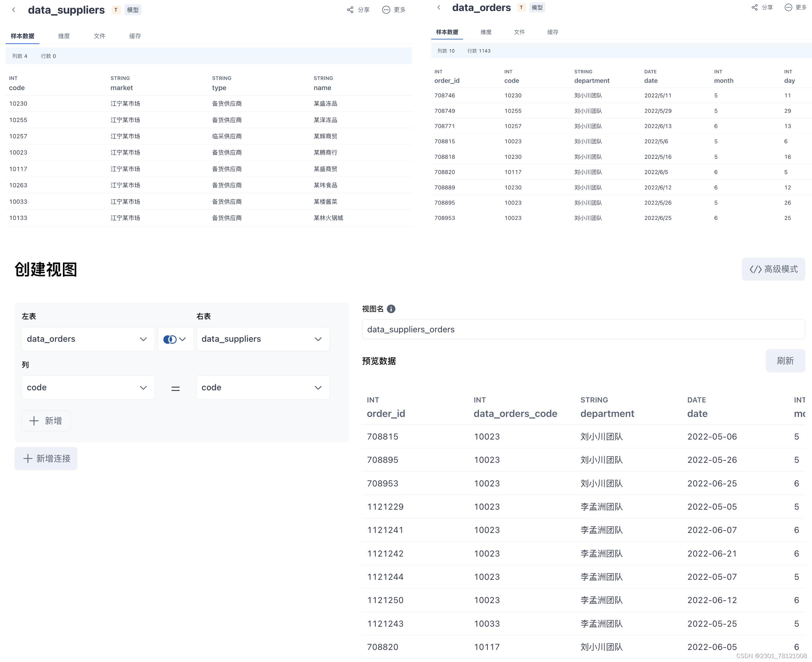Screen dimensions: 812x662
Task: Click 行数 1143 in data_orders info bar
Action: pos(479,51)
